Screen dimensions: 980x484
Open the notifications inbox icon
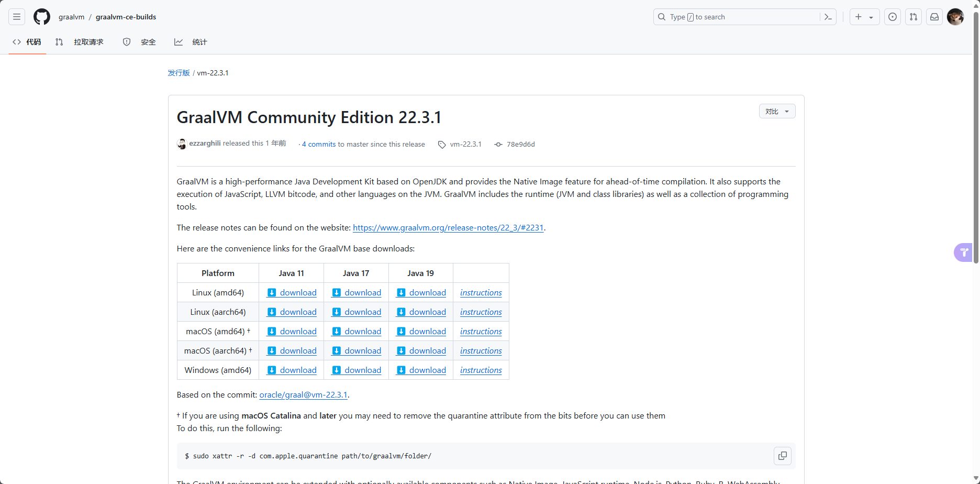(x=934, y=17)
